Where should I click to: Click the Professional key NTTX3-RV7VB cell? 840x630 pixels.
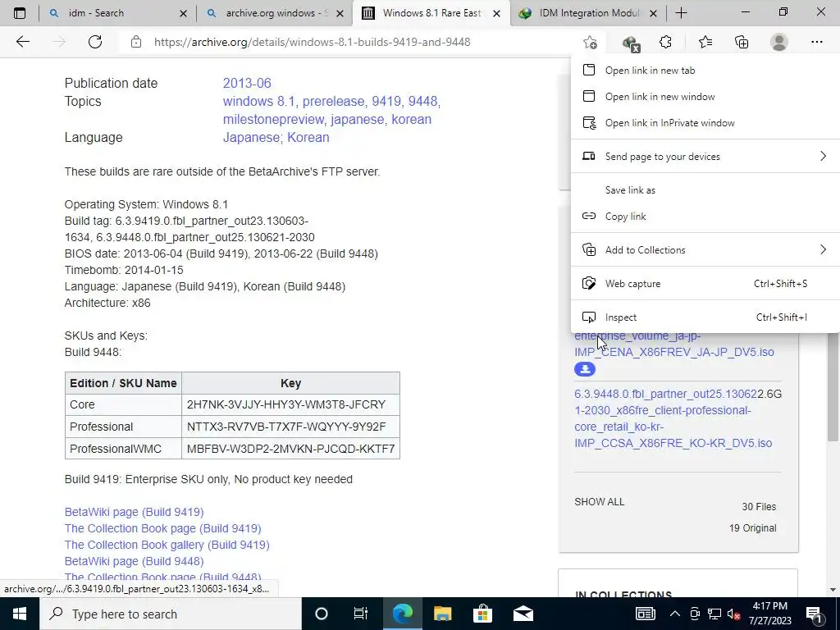point(290,427)
